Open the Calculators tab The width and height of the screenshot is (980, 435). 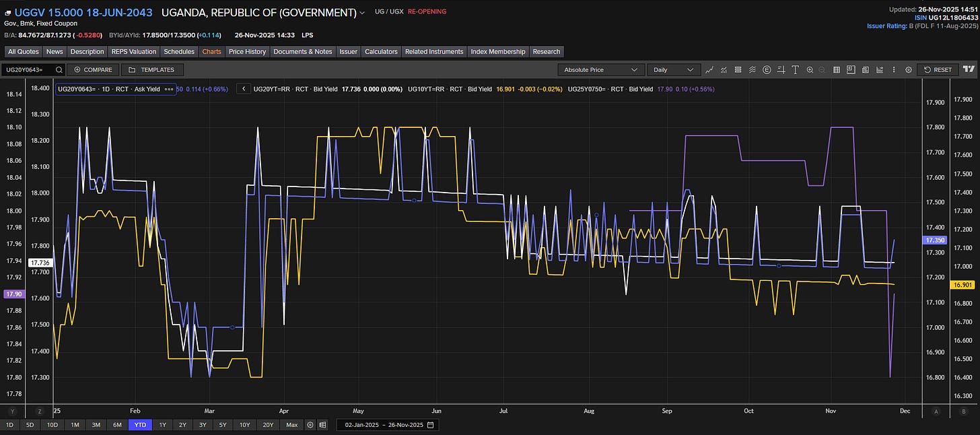point(380,51)
